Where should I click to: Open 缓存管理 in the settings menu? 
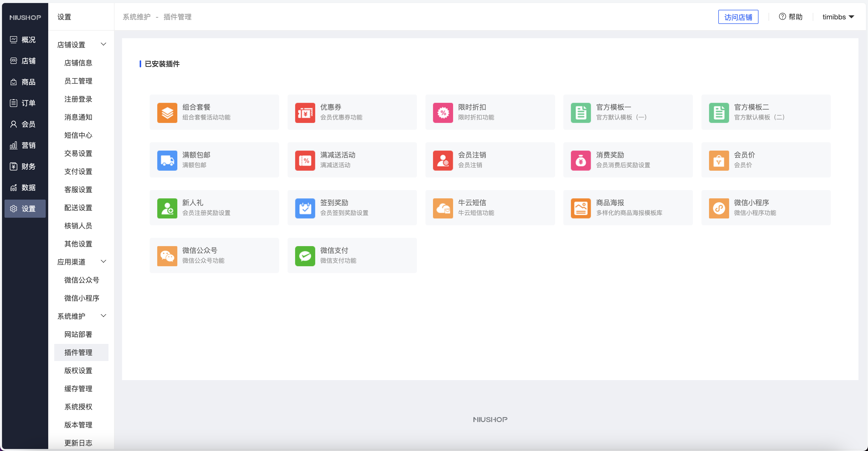(x=78, y=388)
